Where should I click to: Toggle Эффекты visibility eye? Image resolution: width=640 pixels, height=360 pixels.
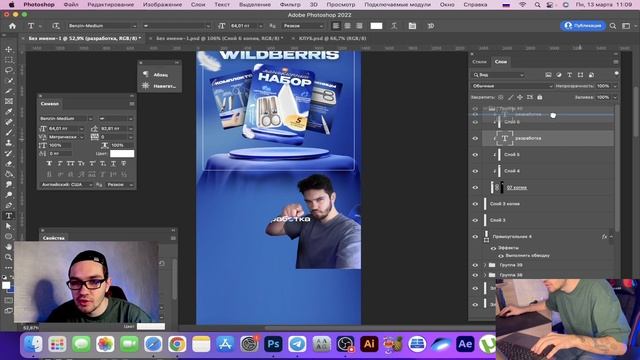(493, 248)
